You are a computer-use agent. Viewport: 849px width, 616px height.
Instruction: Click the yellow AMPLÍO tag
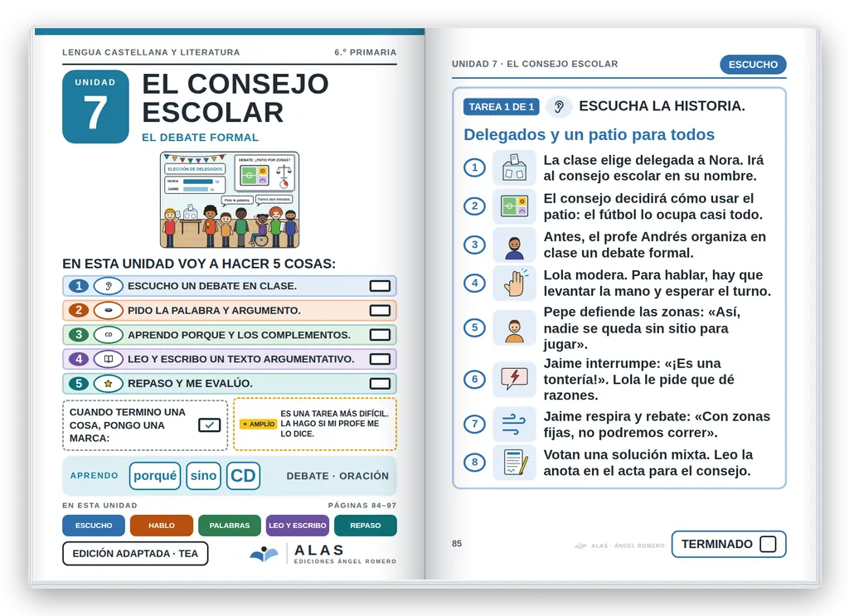pos(259,424)
